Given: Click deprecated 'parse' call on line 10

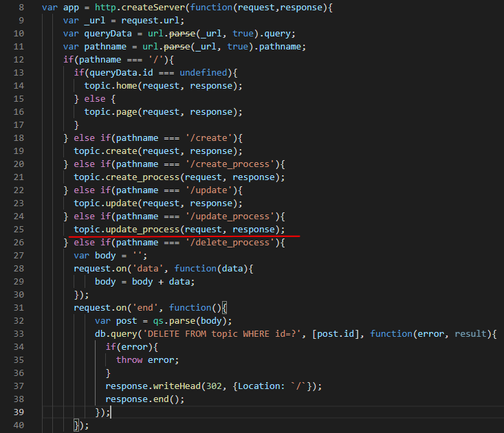Looking at the screenshot, I should (x=182, y=34).
